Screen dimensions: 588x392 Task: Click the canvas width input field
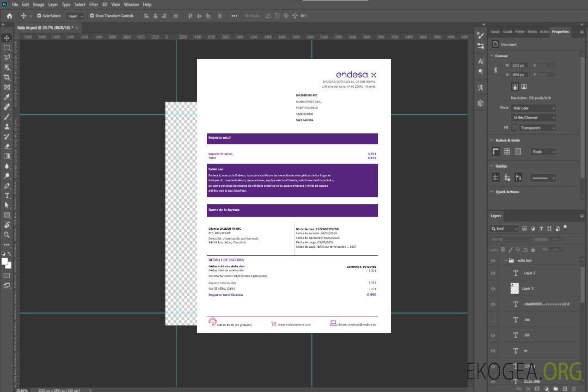519,65
